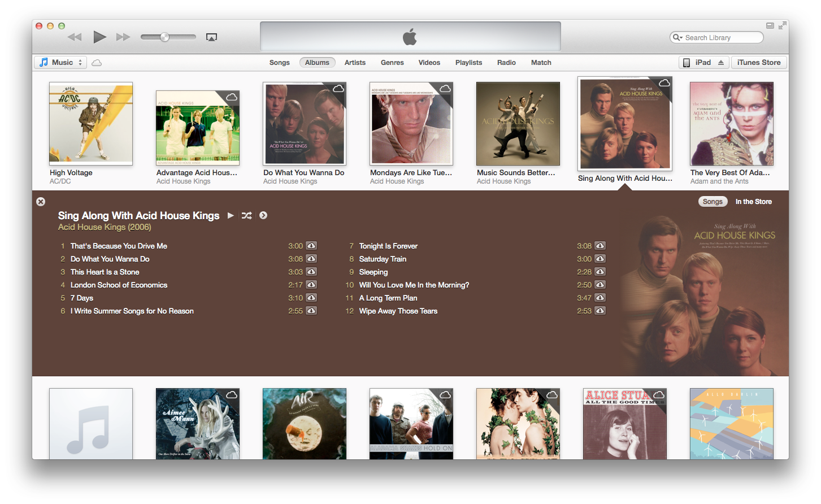
Task: Open the Aimee Mann album cover
Action: click(x=198, y=424)
